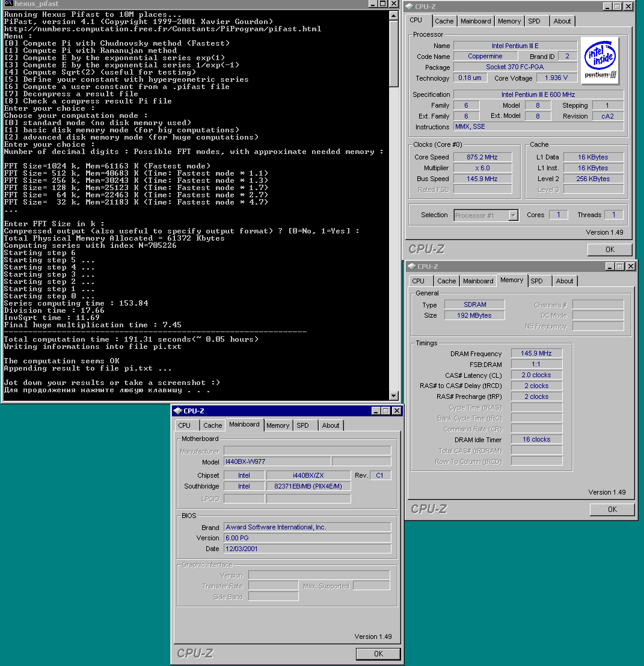Open About tab in Mainboard CPU-Z window

pyautogui.click(x=331, y=425)
